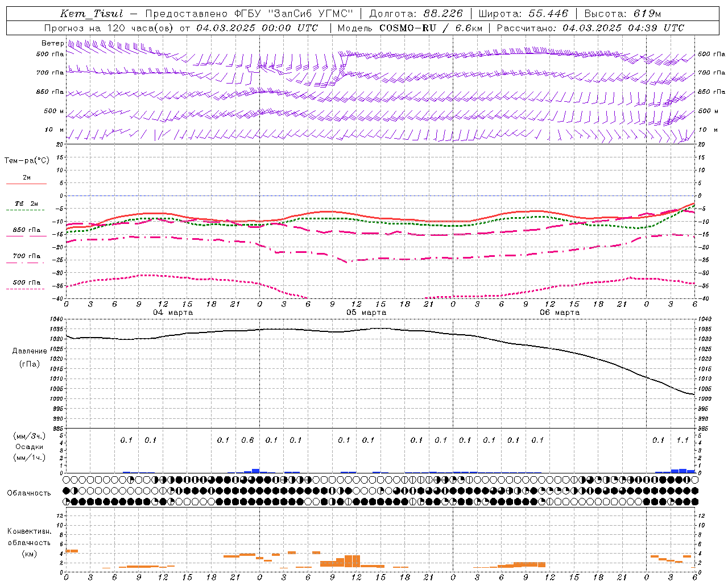
Task: Click 500 гПа entry in temperature legend
Action: coord(27,282)
